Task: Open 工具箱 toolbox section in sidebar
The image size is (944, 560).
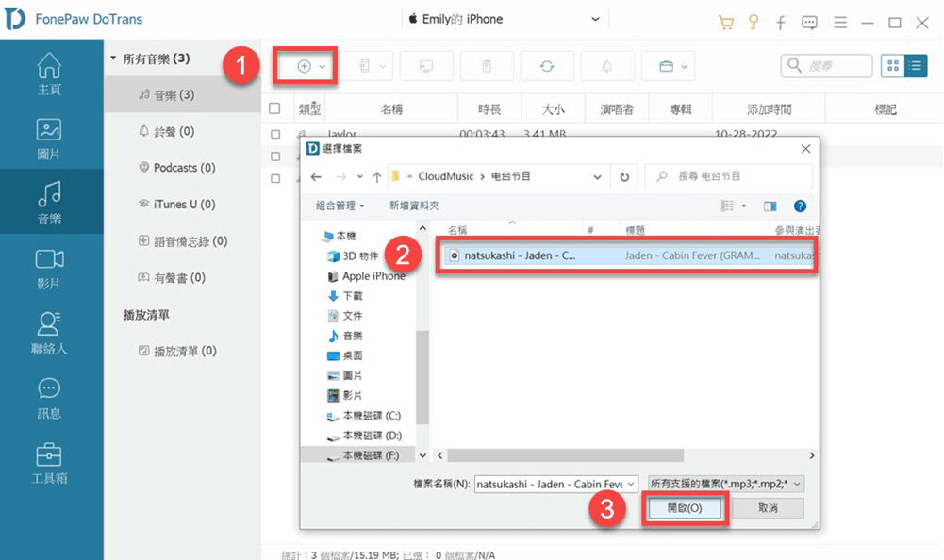Action: click(49, 463)
